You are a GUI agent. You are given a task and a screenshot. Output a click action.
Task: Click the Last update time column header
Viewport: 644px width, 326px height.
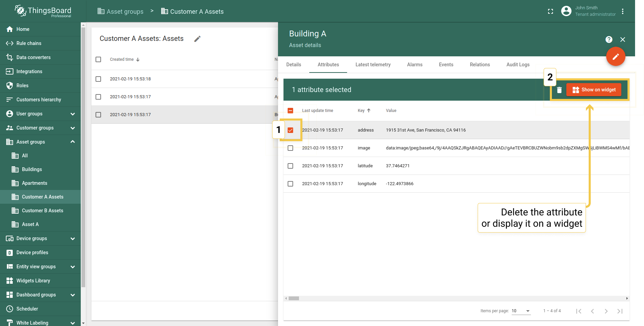[318, 111]
